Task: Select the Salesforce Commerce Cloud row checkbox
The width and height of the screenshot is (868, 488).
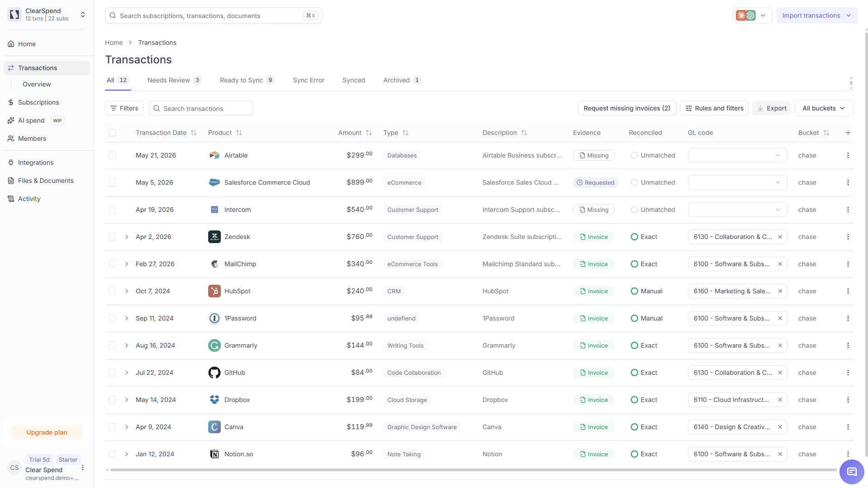Action: coord(112,182)
